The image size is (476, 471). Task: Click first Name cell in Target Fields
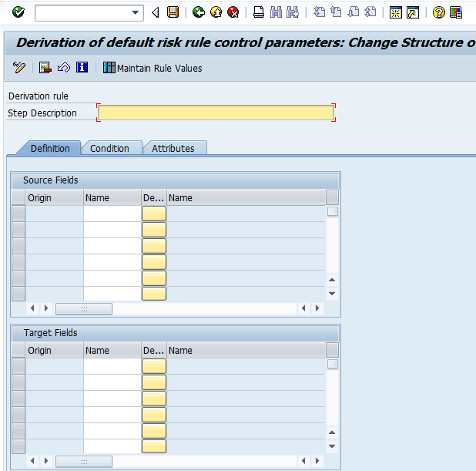[x=112, y=366]
